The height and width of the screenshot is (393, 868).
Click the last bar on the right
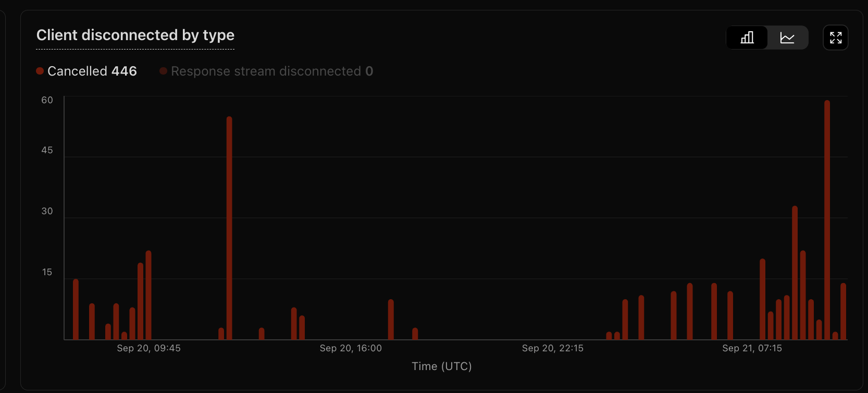click(x=843, y=312)
